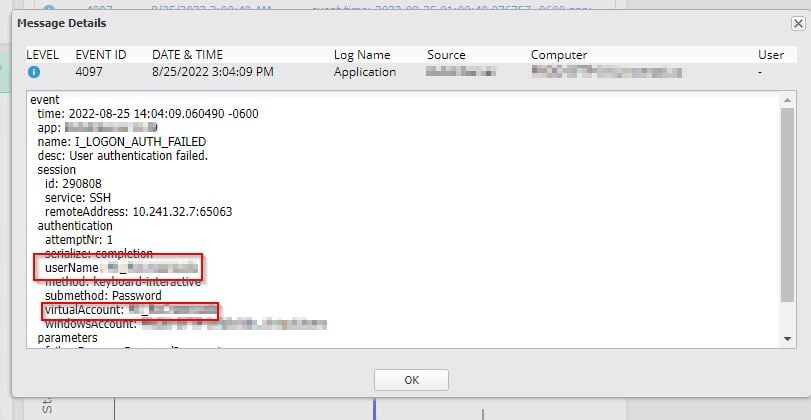The width and height of the screenshot is (811, 420).
Task: Click the remoteAddress 10.241.32.7:65063 line
Action: click(x=139, y=212)
